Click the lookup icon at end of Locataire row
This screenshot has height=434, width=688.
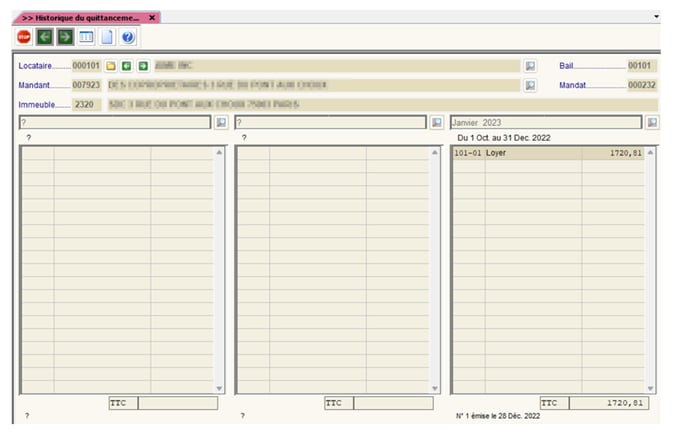point(530,66)
